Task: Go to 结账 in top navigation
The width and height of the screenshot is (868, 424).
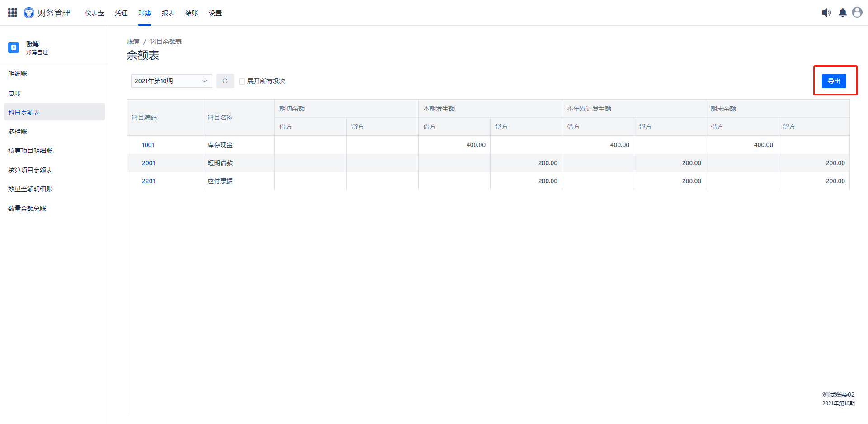Action: pyautogui.click(x=192, y=13)
